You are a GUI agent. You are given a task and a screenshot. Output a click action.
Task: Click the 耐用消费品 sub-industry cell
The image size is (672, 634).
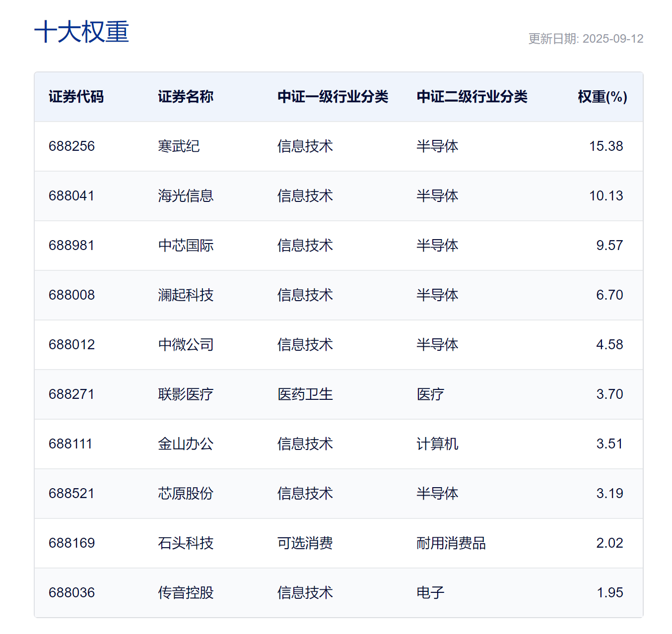point(451,543)
